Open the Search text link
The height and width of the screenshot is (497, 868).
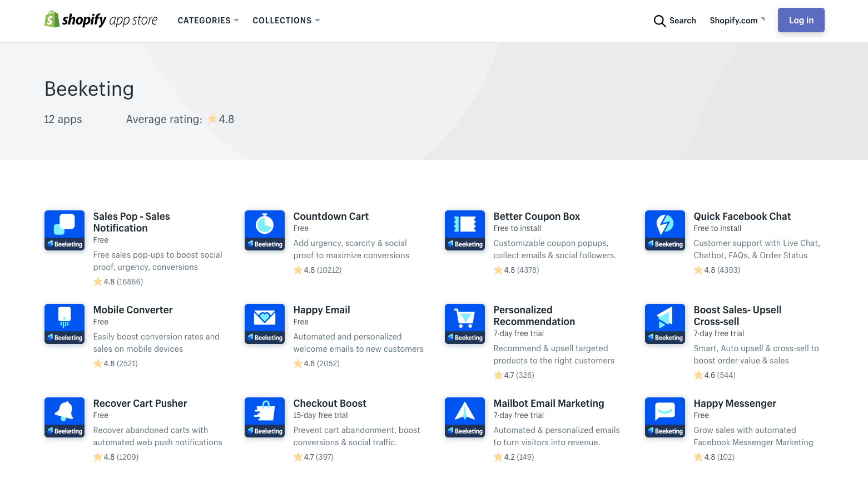683,21
